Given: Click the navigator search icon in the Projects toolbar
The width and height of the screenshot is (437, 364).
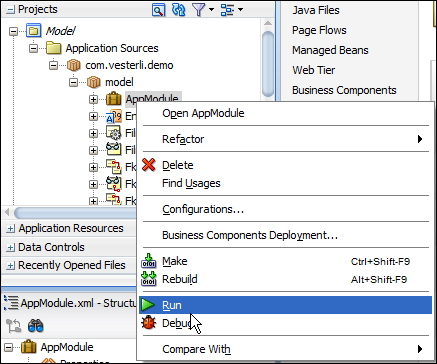Looking at the screenshot, I should coord(158,10).
